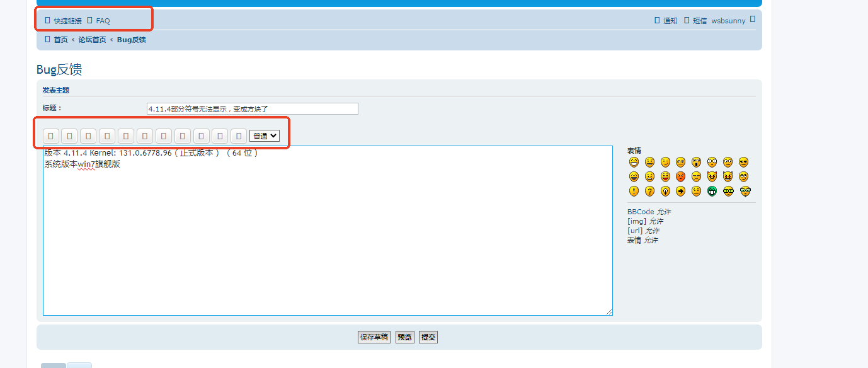Apply italic with the second formatting toolbar button
Image resolution: width=868 pixels, height=368 pixels.
tap(69, 135)
